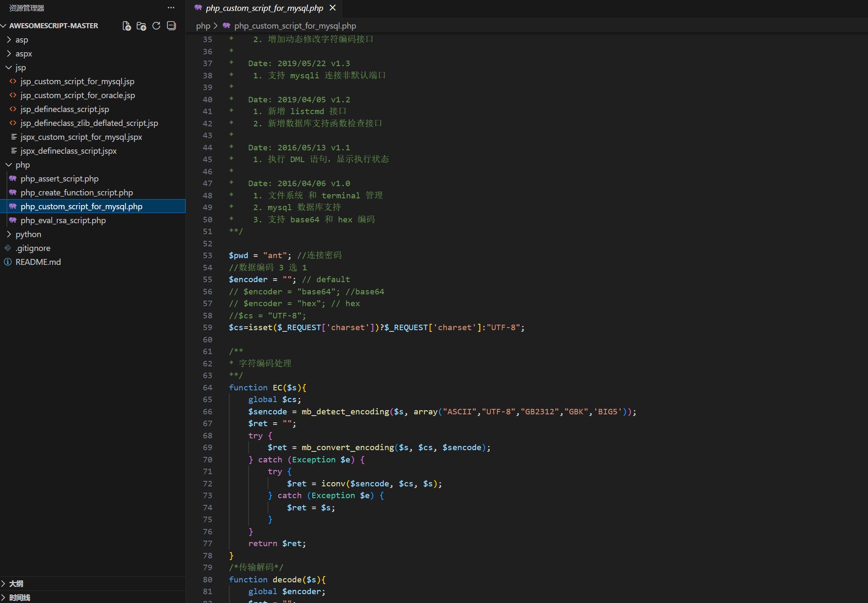Screen dimensions: 868x603
Task: Open the explorer more actions ellipsis menu
Action: [171, 8]
